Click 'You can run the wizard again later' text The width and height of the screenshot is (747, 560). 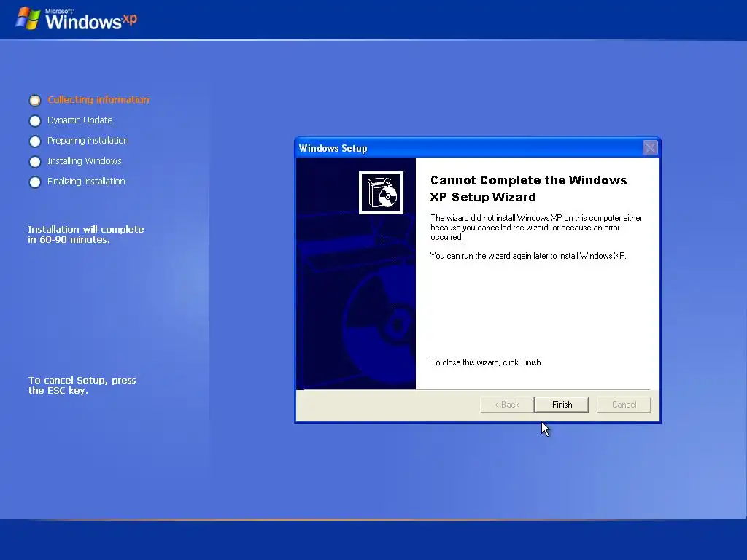tap(528, 256)
